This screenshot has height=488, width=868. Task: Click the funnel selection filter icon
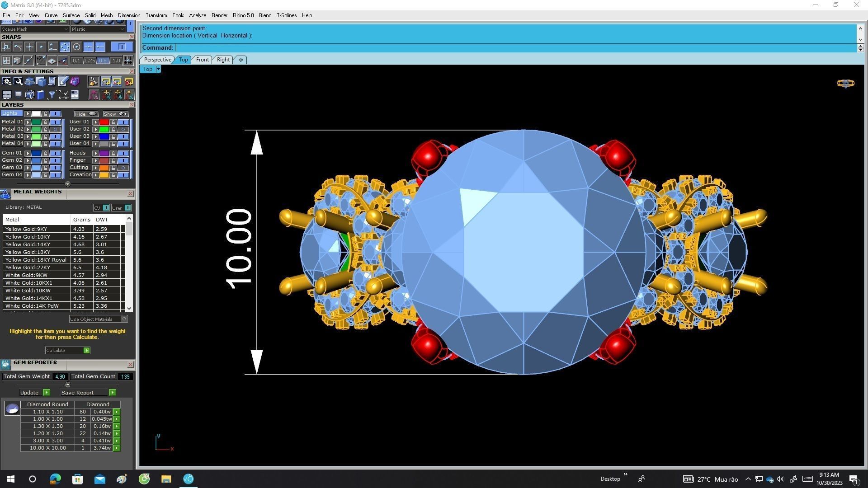52,95
